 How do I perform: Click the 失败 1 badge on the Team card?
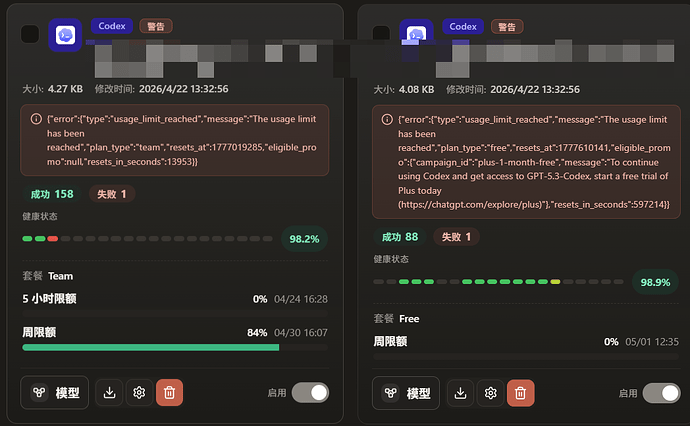coord(112,194)
